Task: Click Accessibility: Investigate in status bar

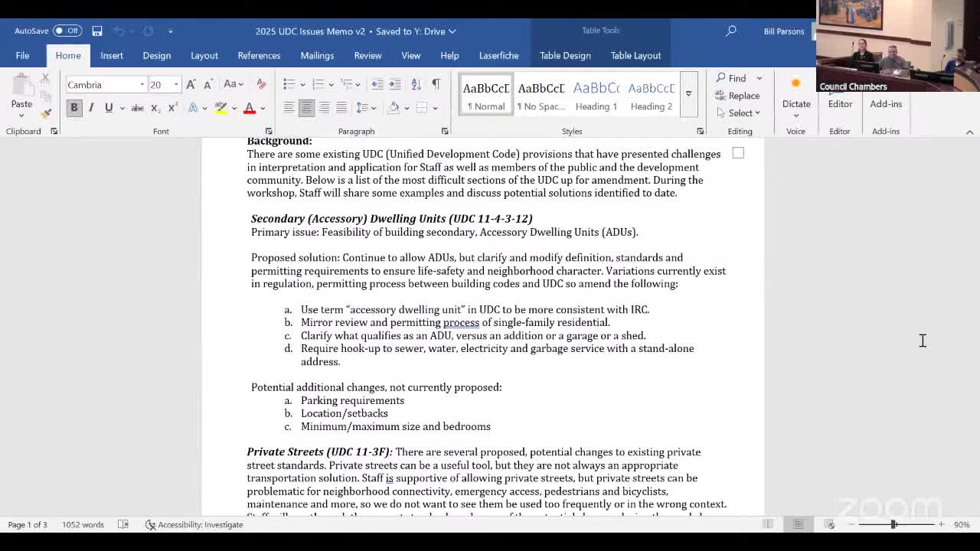Action: coord(194,525)
